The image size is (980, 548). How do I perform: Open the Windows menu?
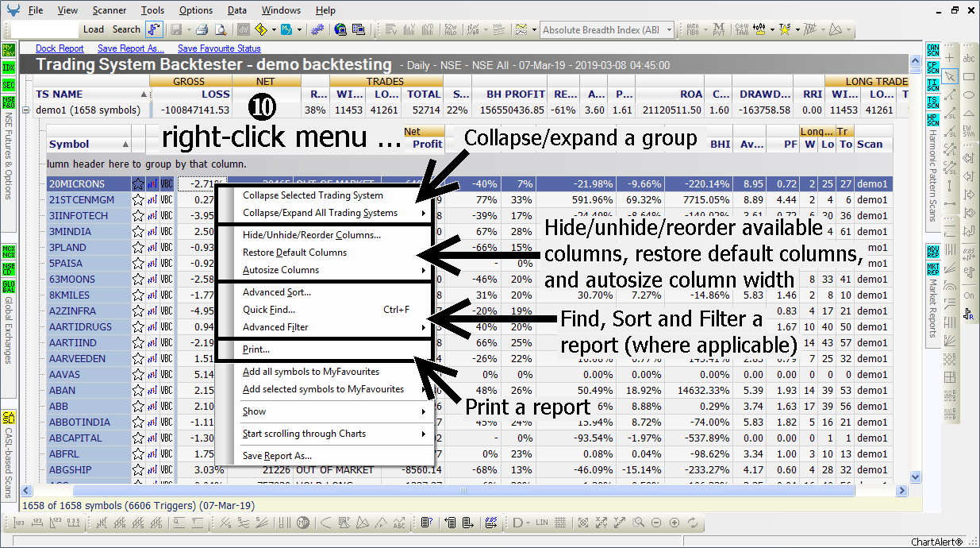(281, 10)
